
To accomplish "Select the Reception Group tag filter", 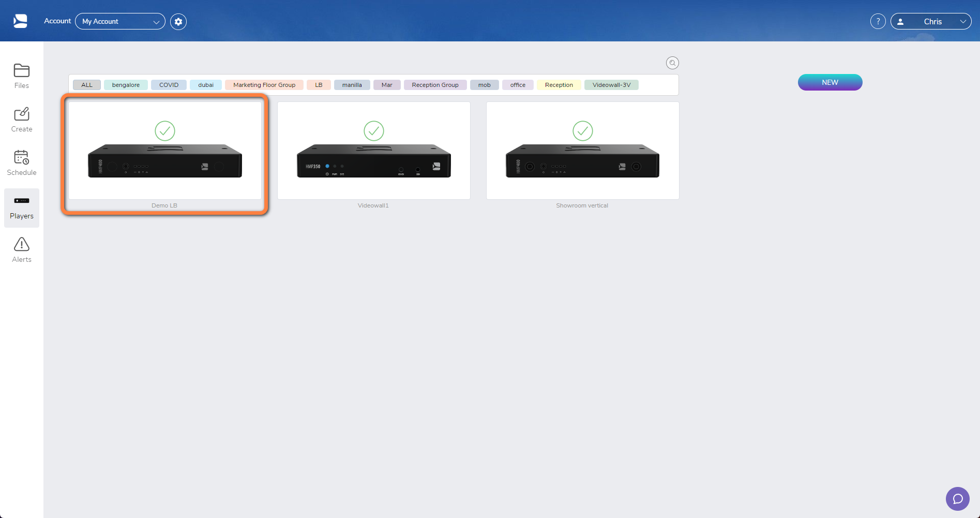I will [x=435, y=85].
